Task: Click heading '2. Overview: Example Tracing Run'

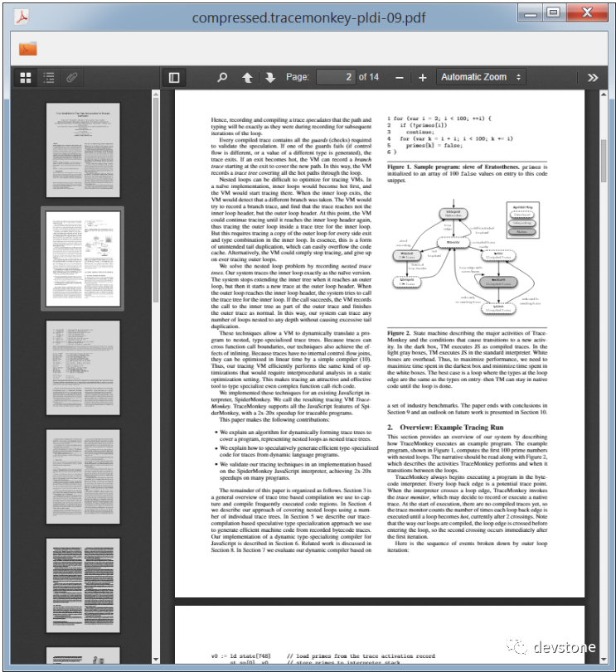Action: point(445,428)
